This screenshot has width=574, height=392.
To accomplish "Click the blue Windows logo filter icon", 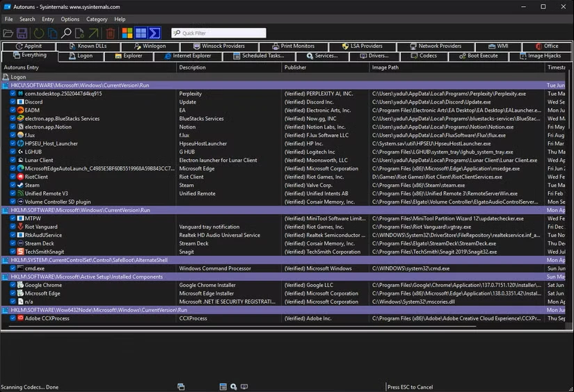I will [141, 33].
